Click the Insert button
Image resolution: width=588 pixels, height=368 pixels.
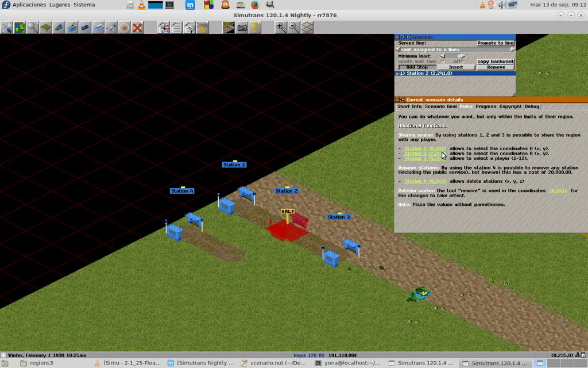click(456, 67)
